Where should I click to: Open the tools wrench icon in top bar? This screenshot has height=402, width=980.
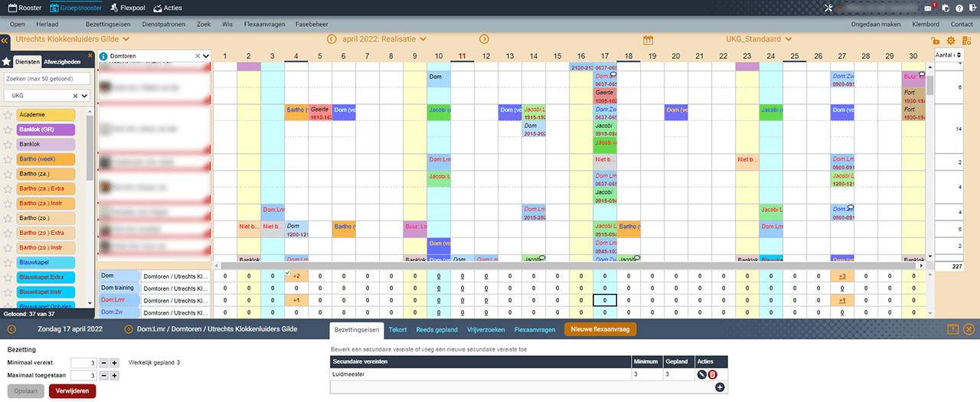[828, 8]
